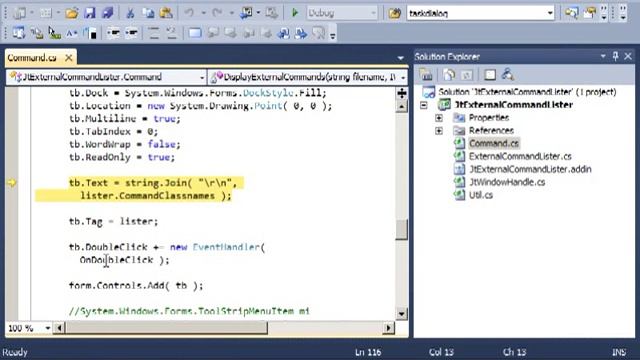The height and width of the screenshot is (360, 640).
Task: Click the vertical scrollbar thumb in editor
Action: pos(402,230)
